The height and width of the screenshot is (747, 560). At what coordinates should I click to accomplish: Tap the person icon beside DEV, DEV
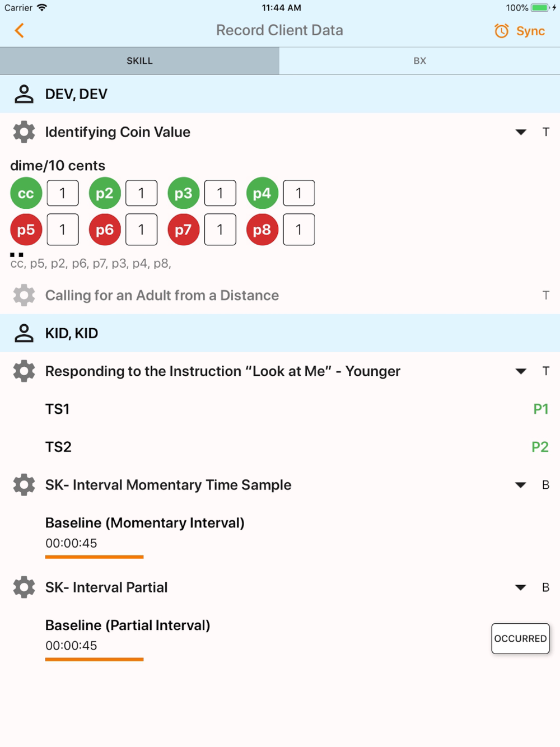[24, 94]
